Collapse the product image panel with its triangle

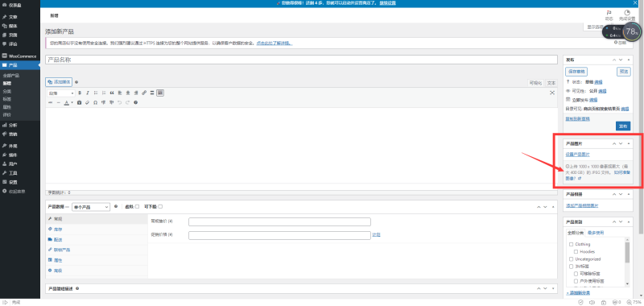629,143
